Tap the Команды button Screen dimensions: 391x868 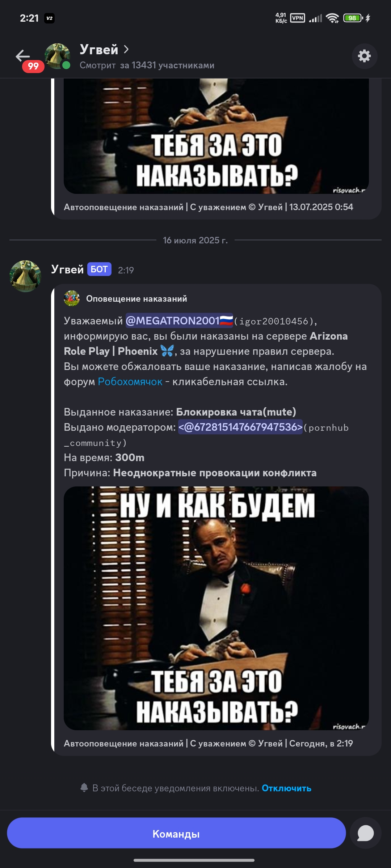coord(176,833)
